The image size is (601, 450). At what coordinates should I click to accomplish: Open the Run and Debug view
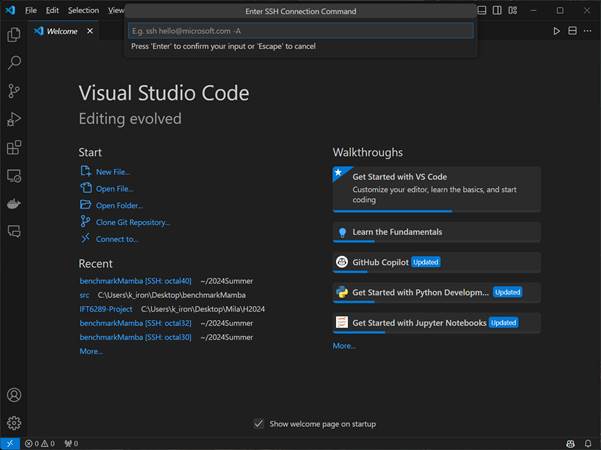(x=14, y=119)
